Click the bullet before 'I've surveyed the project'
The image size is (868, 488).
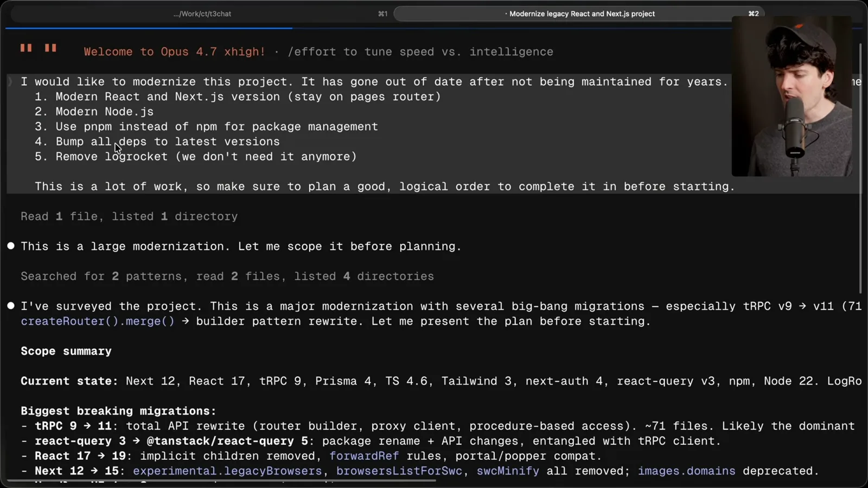coord(11,305)
